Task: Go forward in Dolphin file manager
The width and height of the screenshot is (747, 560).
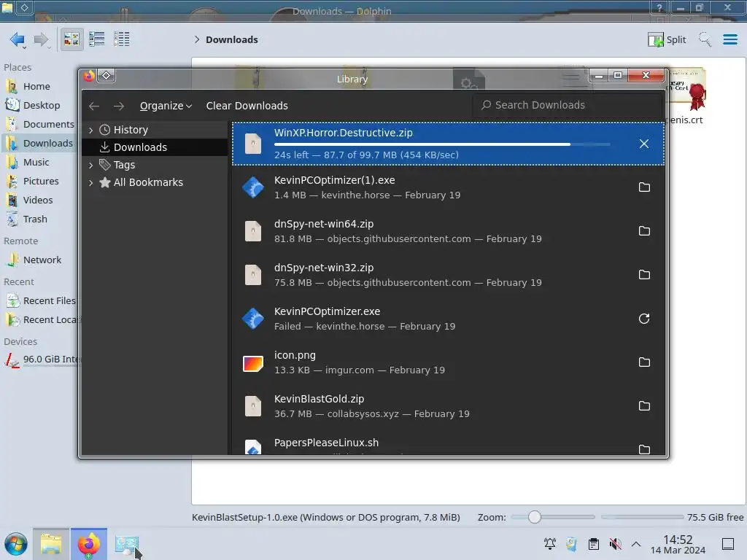Action: (x=41, y=39)
